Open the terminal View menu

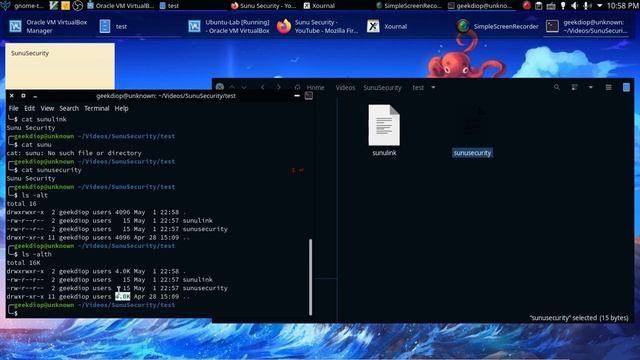(47, 108)
